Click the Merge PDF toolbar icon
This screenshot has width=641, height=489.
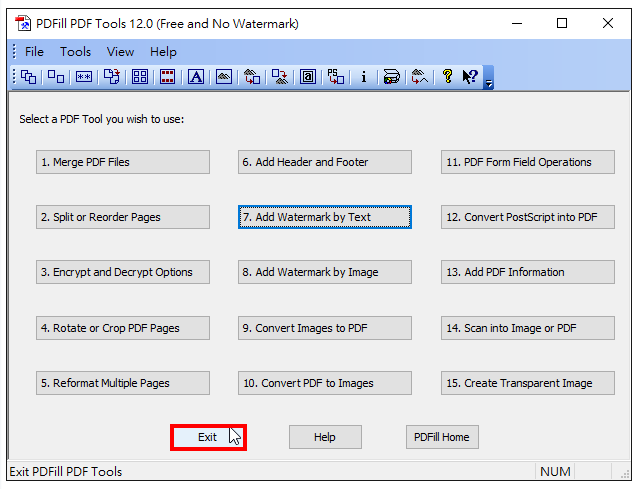(x=29, y=76)
